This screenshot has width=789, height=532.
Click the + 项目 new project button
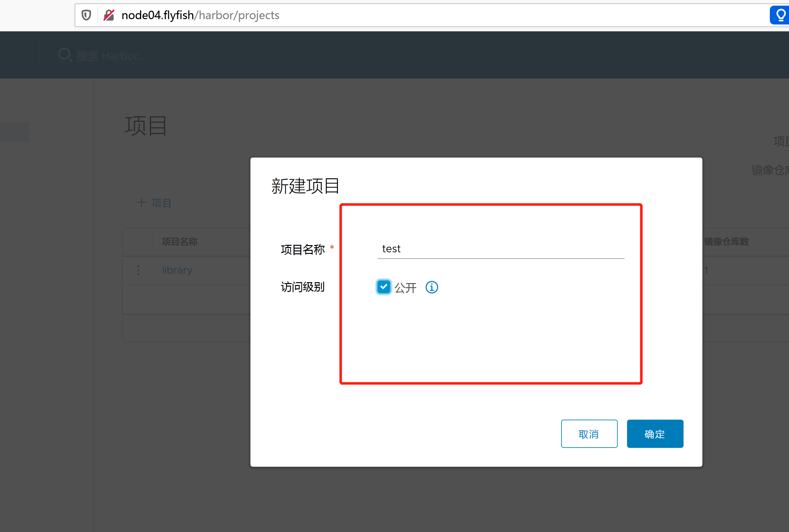tap(154, 203)
